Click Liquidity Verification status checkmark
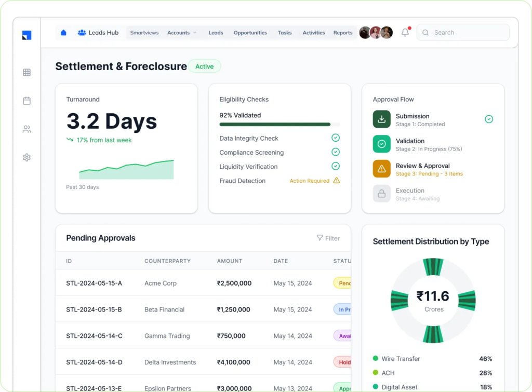Viewport: 532px width, 392px height. coord(336,166)
